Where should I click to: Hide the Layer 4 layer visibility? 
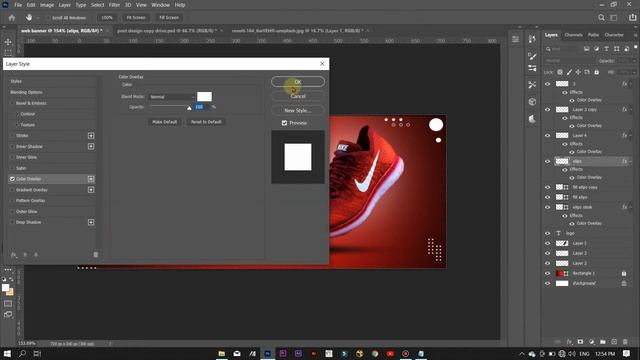[x=548, y=136]
